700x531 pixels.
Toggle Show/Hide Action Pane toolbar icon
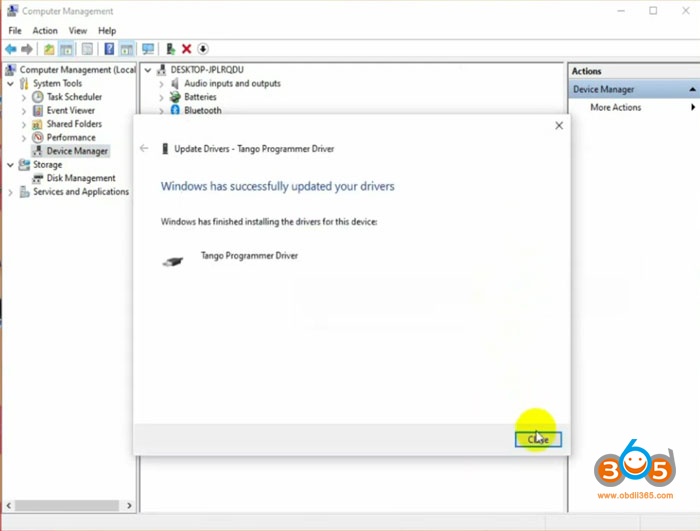127,49
